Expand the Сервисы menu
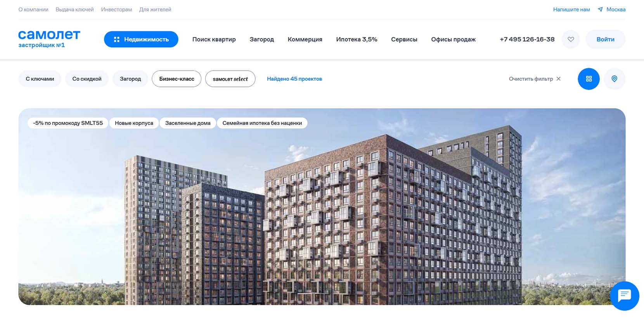Image resolution: width=644 pixels, height=322 pixels. point(404,39)
